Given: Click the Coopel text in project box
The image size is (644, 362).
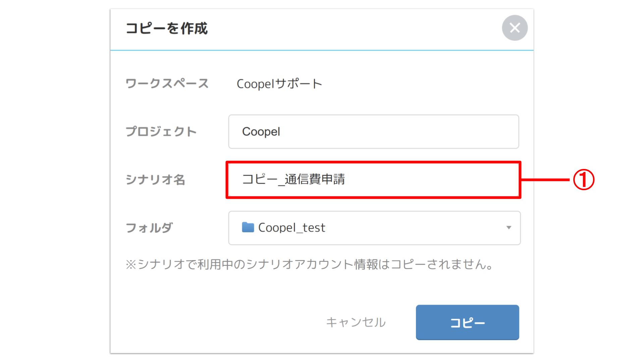Looking at the screenshot, I should coord(261,132).
